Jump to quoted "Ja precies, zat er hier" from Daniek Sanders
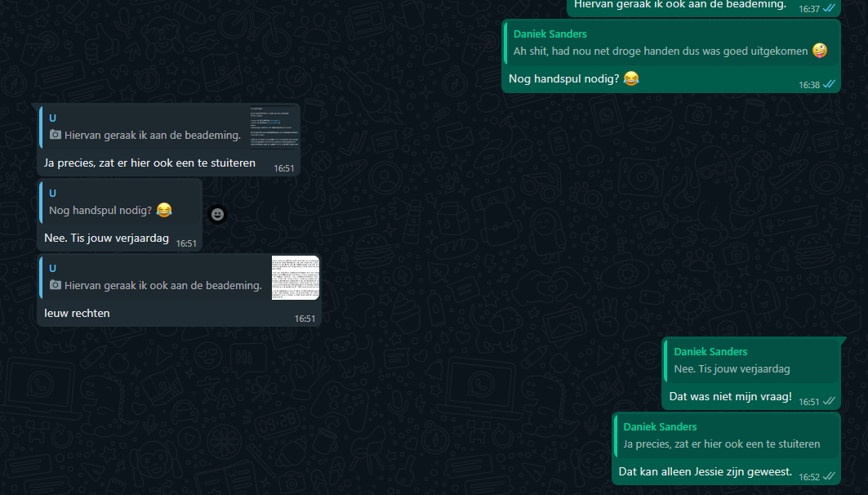This screenshot has width=868, height=495. pyautogui.click(x=721, y=444)
